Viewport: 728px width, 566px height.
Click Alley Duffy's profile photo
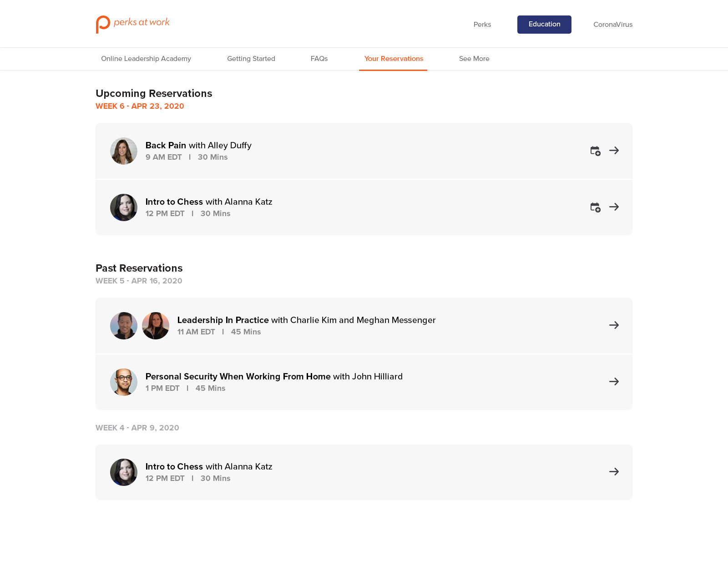124,151
